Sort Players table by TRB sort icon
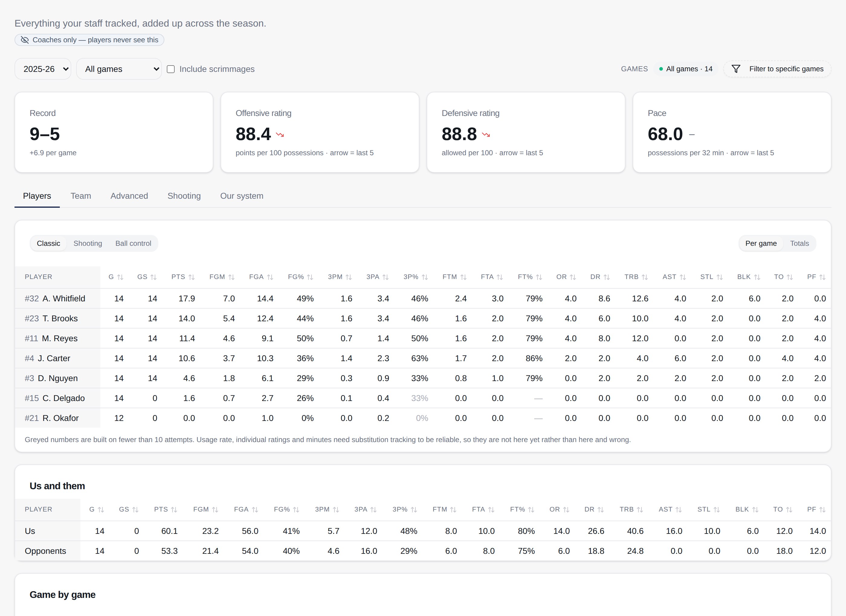The height and width of the screenshot is (616, 846). 644,277
